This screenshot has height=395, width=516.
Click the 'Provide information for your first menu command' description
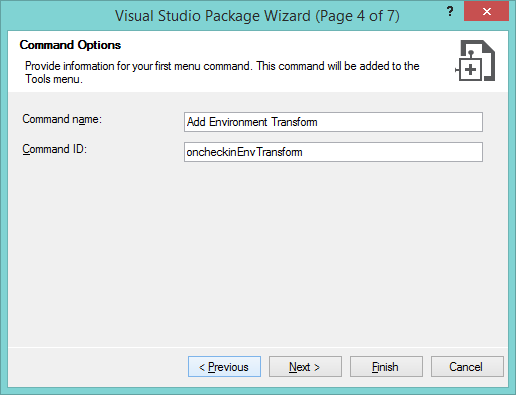click(x=222, y=72)
